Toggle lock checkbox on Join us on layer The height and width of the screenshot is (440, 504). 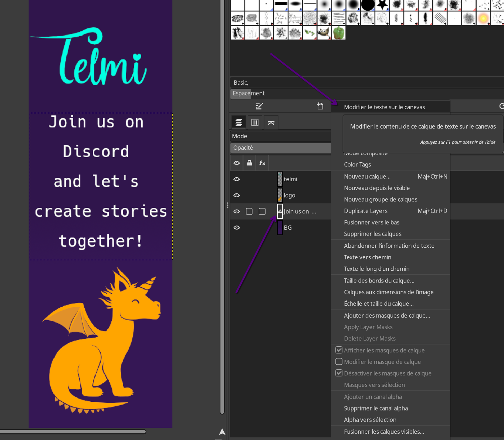(249, 211)
